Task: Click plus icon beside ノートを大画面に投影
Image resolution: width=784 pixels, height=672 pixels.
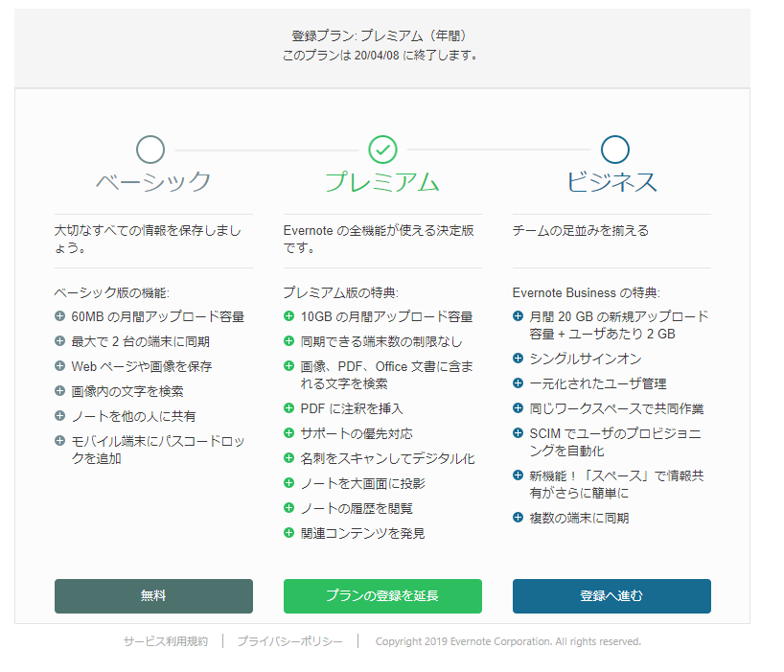Action: tap(289, 483)
